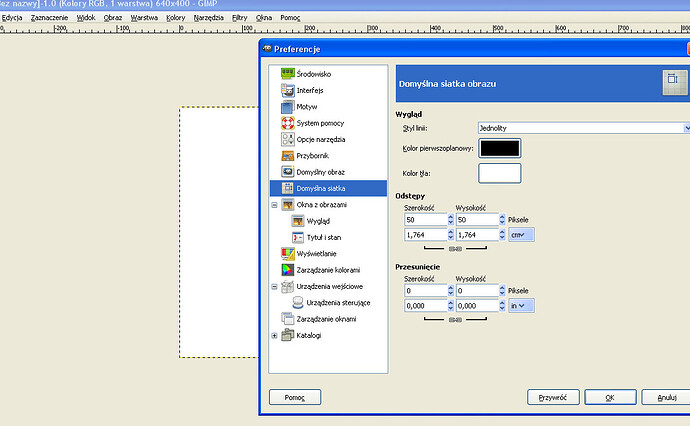Click the Wilber icon in Preferencje title bar
The width and height of the screenshot is (690, 426).
(x=267, y=48)
